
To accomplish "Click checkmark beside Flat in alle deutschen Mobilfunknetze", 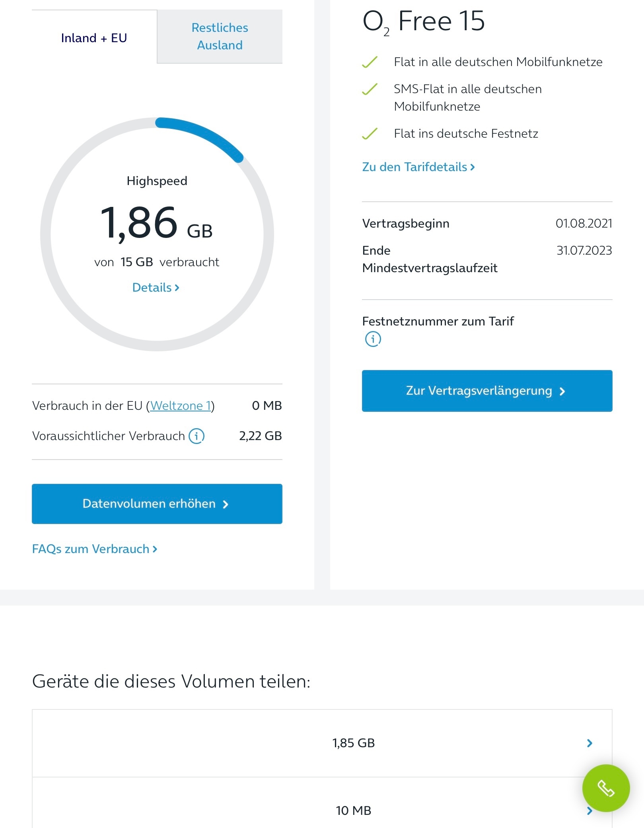I will [370, 62].
